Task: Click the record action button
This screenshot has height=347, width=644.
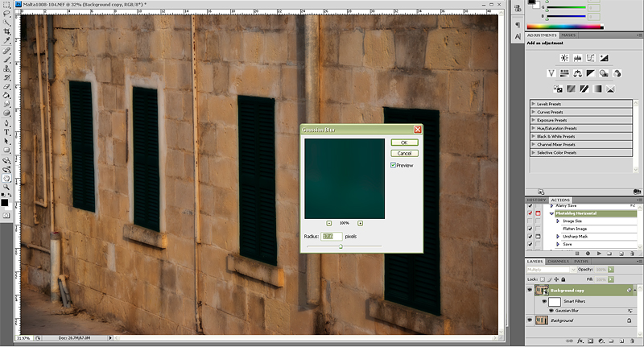Action: click(x=588, y=254)
